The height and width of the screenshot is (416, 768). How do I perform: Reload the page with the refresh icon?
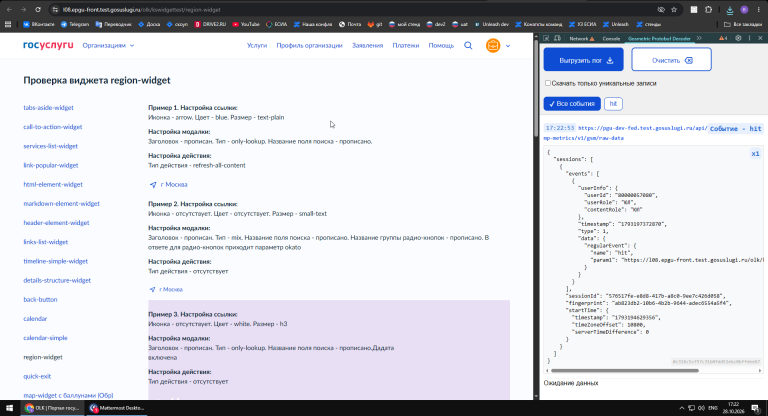38,9
